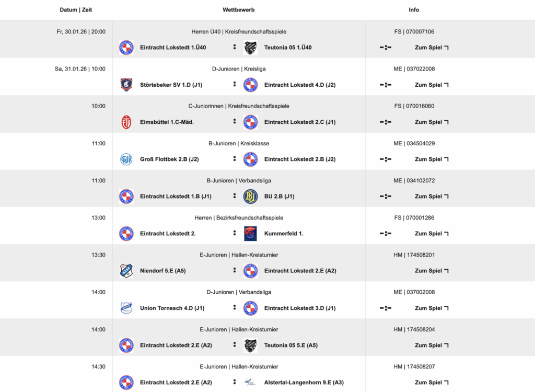Click the Eintracht Lokstedt 1.Ü40 club crest
This screenshot has width=535, height=392.
point(126,48)
